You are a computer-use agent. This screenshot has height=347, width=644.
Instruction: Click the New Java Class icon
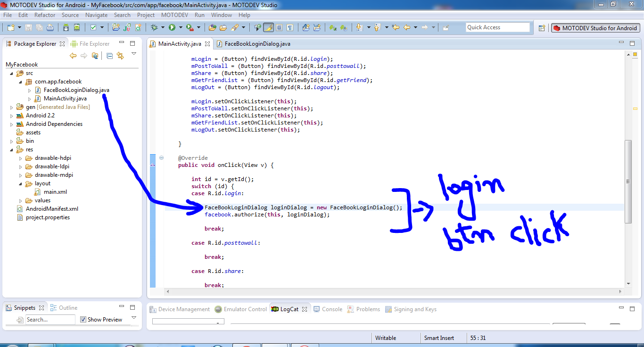pyautogui.click(x=137, y=27)
